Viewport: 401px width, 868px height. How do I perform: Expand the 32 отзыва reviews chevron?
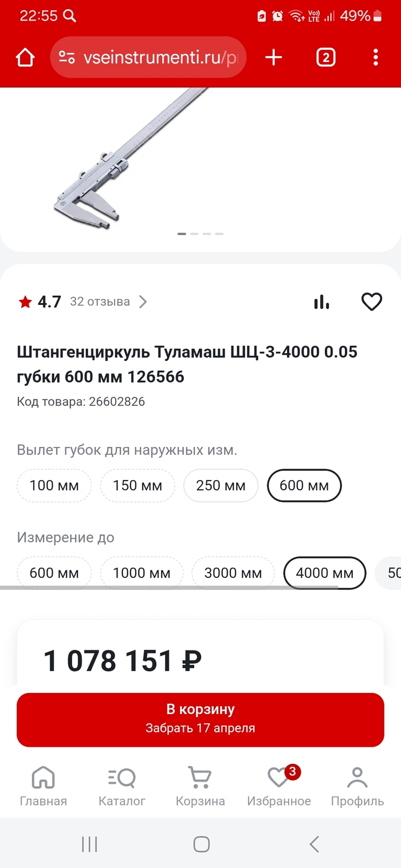click(143, 302)
